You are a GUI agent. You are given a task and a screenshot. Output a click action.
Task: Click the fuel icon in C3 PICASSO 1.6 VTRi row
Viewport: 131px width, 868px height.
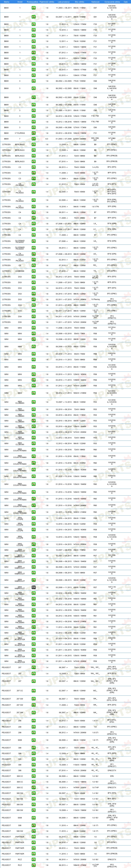34,207
